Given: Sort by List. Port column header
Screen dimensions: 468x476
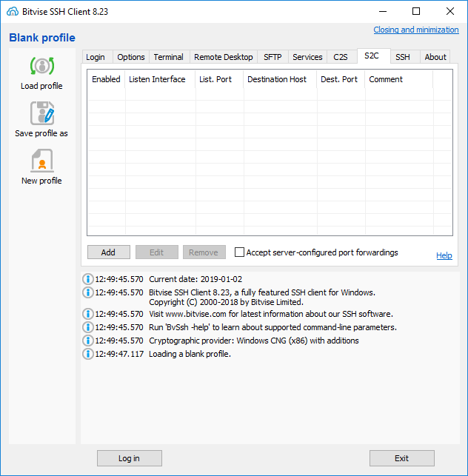Looking at the screenshot, I should [219, 79].
